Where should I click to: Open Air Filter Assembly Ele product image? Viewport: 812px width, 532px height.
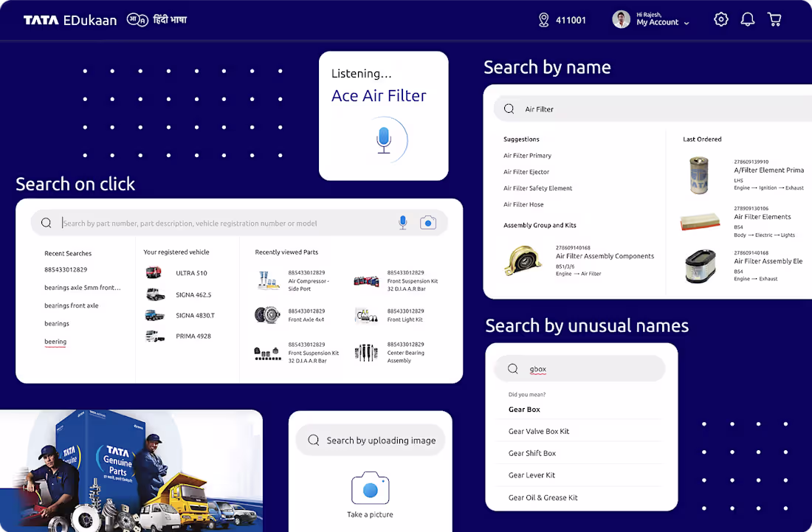(x=700, y=266)
